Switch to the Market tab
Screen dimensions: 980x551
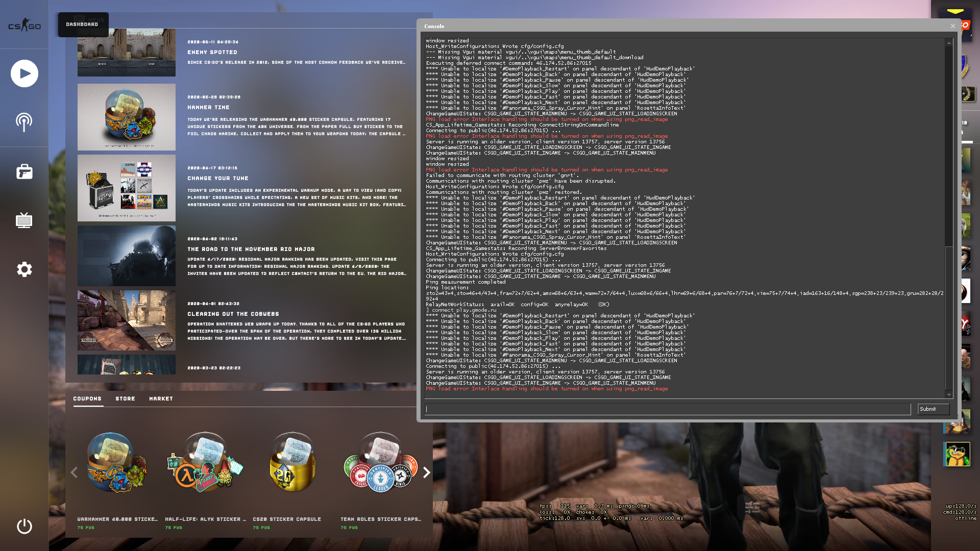click(161, 398)
